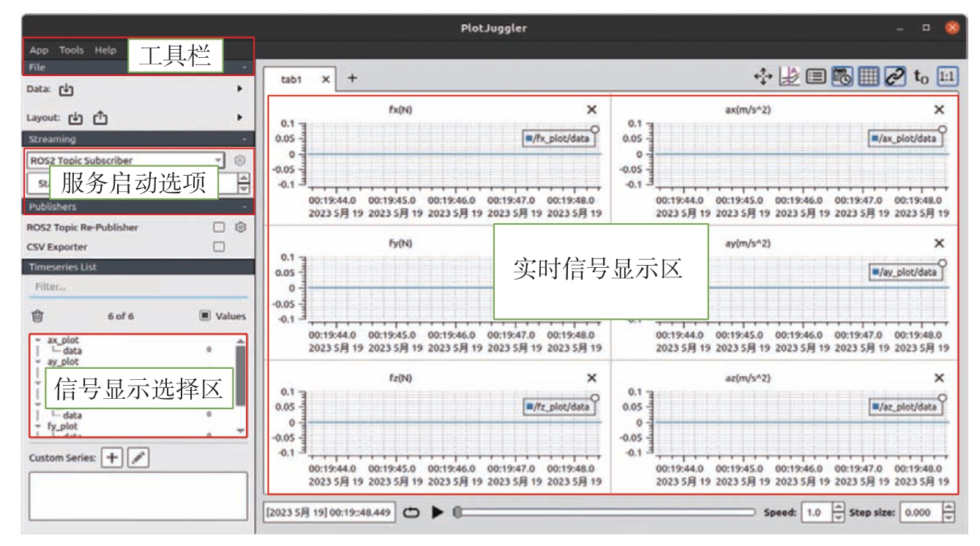
Task: Collapse the ax_plot tree node
Action: [38, 340]
